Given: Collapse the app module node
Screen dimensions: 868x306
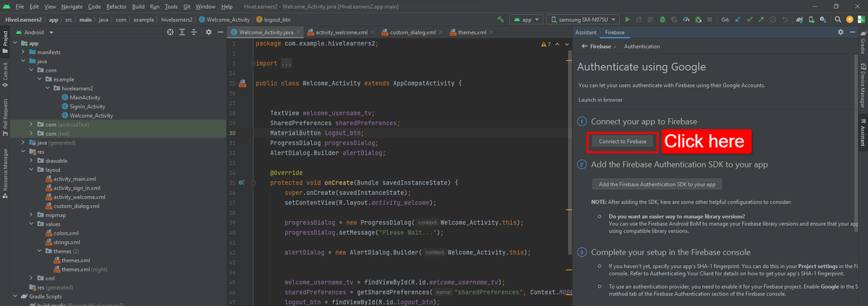Looking at the screenshot, I should 16,43.
